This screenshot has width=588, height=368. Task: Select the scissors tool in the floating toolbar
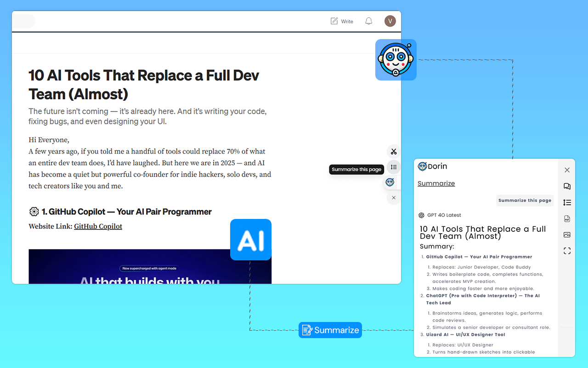point(394,151)
